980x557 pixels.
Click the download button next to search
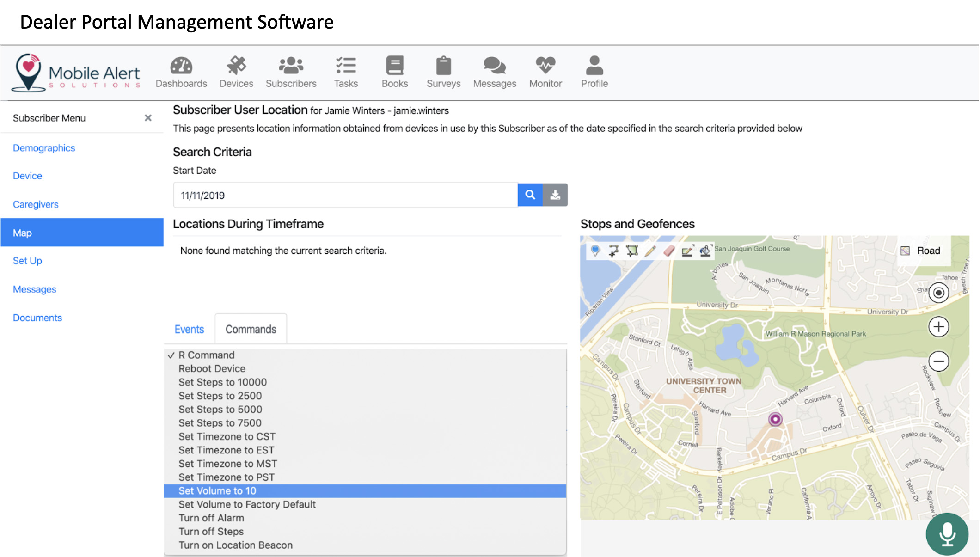(x=555, y=195)
